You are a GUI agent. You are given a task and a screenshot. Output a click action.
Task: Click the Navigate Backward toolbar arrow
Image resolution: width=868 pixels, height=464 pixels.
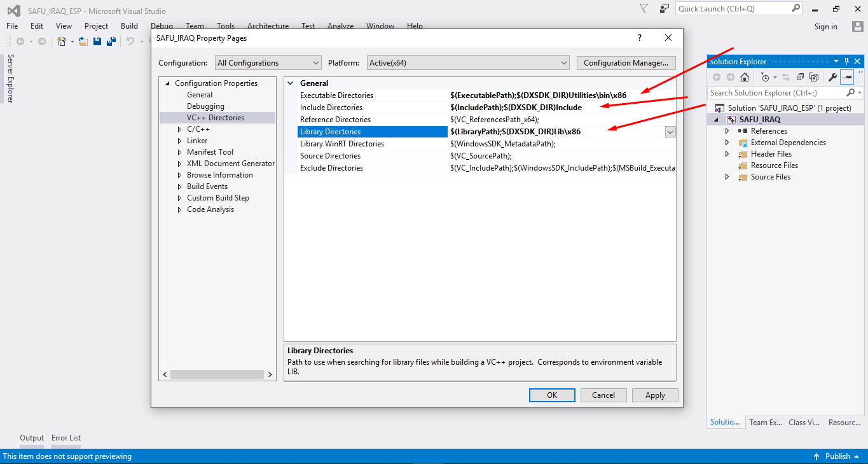(x=20, y=41)
